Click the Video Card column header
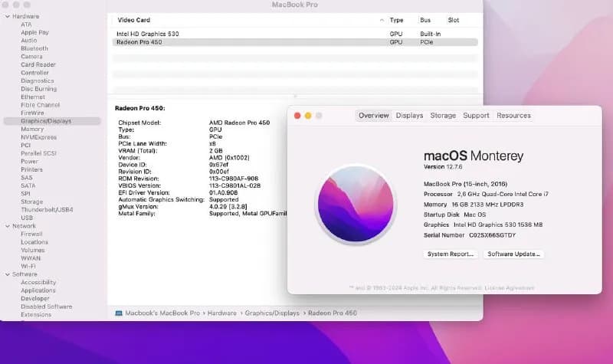The image size is (613, 364). [x=133, y=20]
